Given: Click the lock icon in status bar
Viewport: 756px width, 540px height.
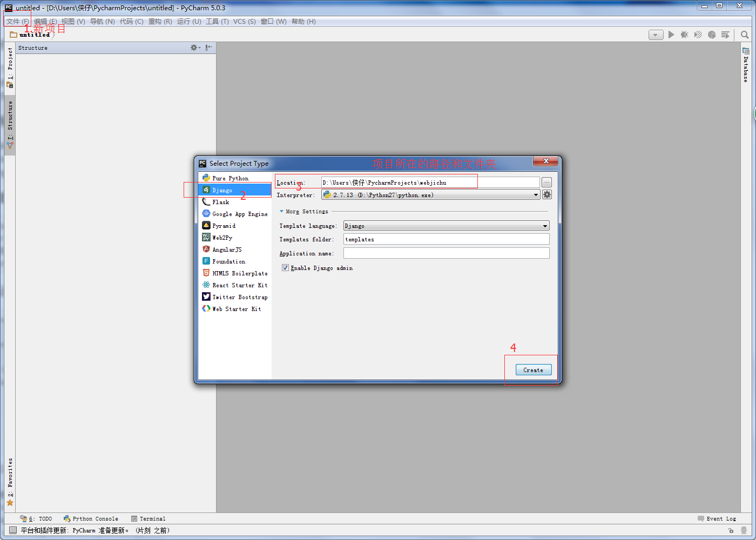Looking at the screenshot, I should pos(731,530).
